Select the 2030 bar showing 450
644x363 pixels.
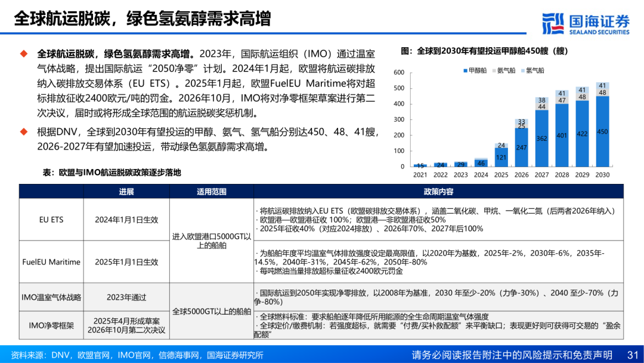[x=602, y=131]
